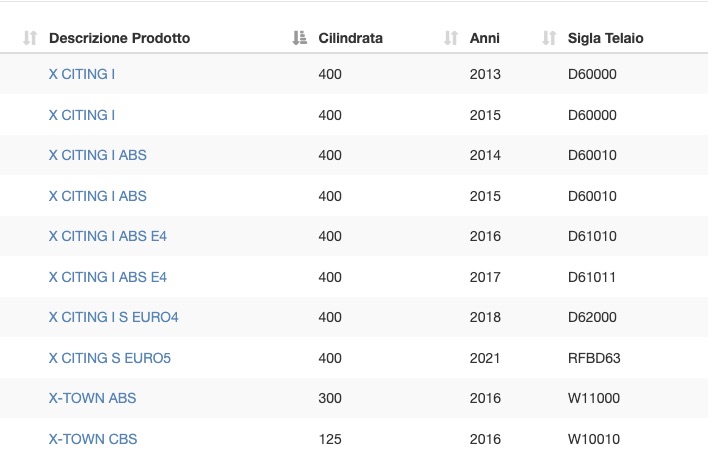
Task: Select year cell 2017
Action: [485, 277]
